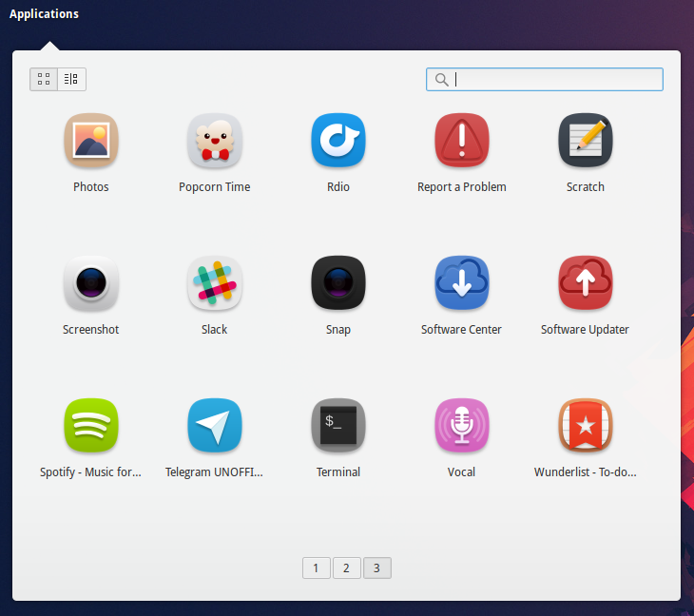Viewport: 694px width, 616px height.
Task: Launch Popcorn Time
Action: 215,141
